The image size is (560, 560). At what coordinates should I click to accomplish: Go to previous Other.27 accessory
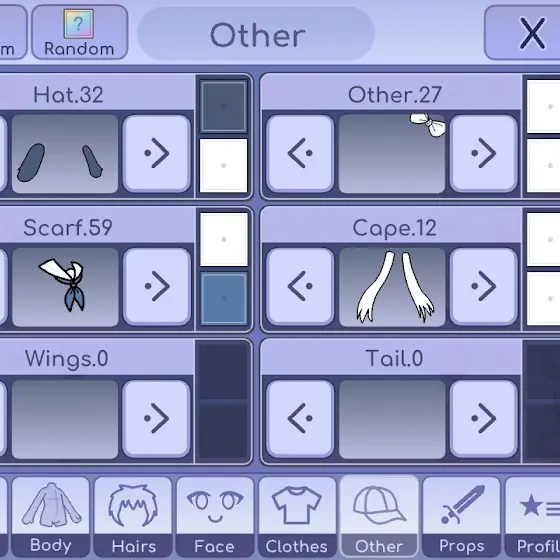(300, 153)
